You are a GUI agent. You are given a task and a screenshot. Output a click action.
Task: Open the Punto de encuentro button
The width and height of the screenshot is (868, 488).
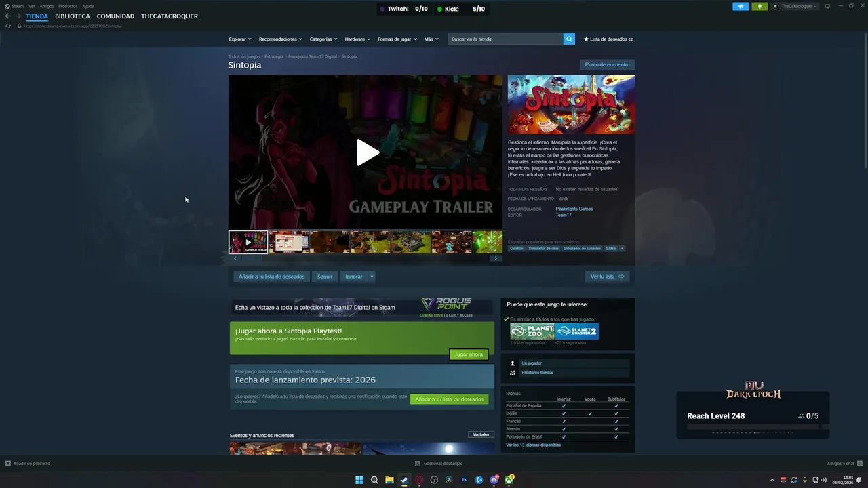tap(608, 65)
